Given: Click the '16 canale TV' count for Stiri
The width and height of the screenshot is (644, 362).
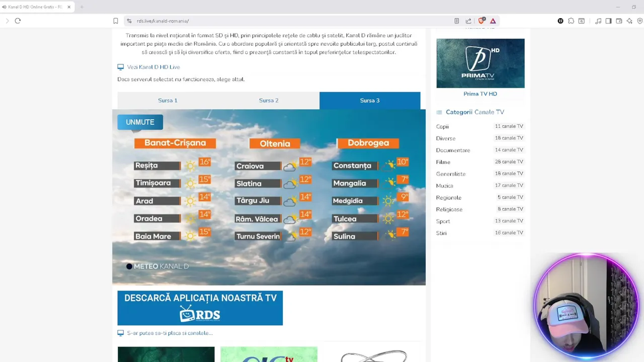Looking at the screenshot, I should pyautogui.click(x=509, y=233).
